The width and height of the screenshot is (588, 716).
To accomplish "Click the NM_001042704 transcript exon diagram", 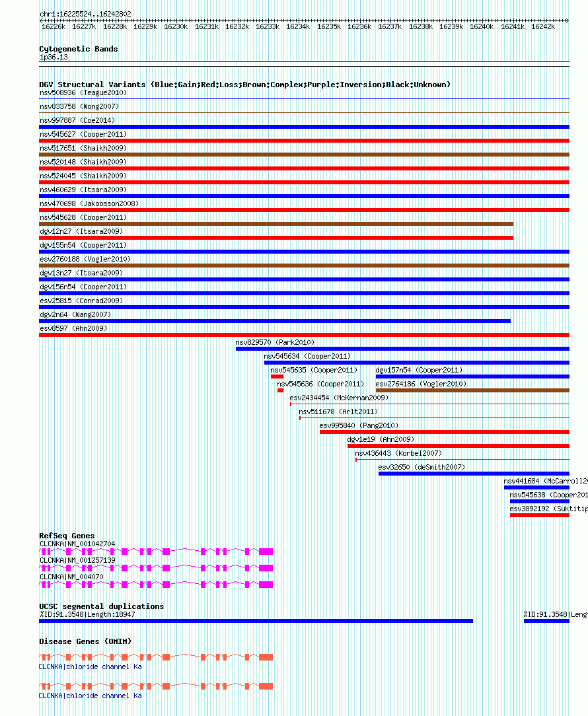I will tap(157, 552).
